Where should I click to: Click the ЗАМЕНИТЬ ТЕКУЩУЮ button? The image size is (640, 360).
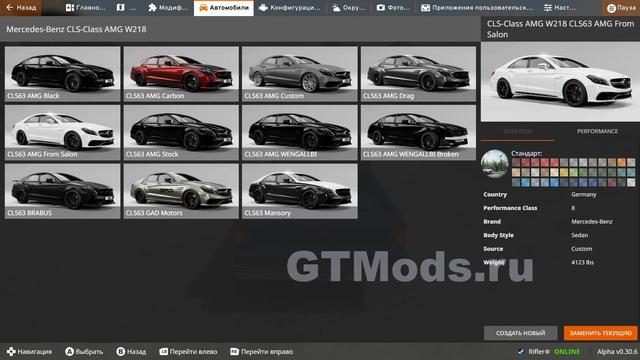coord(600,333)
